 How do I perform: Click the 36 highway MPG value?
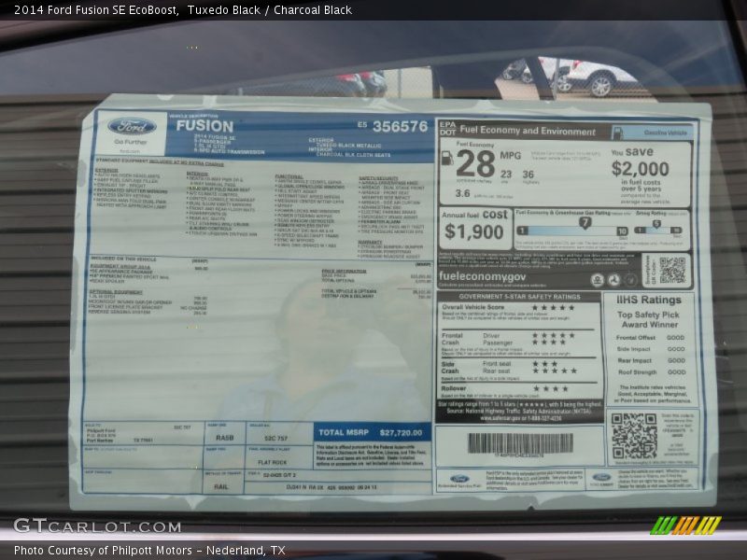pyautogui.click(x=528, y=175)
